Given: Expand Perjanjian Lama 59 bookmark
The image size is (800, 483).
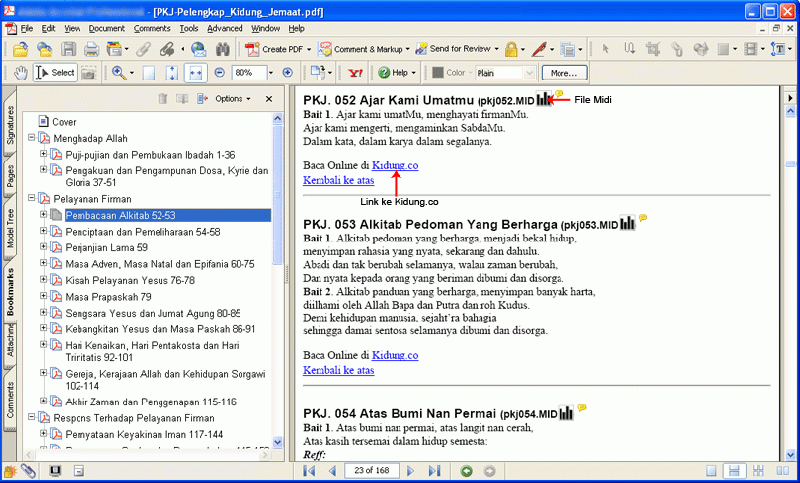Looking at the screenshot, I should tap(43, 247).
